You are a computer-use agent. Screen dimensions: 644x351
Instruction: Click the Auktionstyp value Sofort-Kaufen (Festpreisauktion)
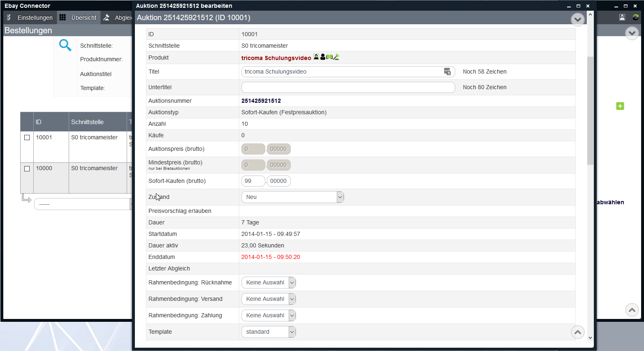(284, 112)
